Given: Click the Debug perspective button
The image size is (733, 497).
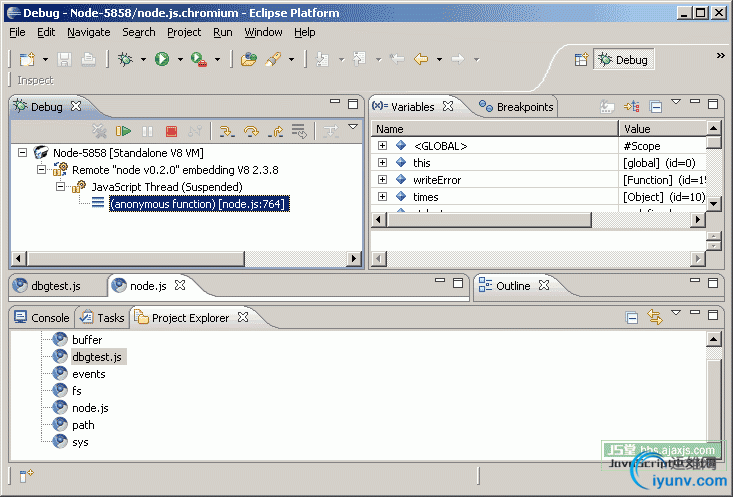Looking at the screenshot, I should [x=624, y=60].
